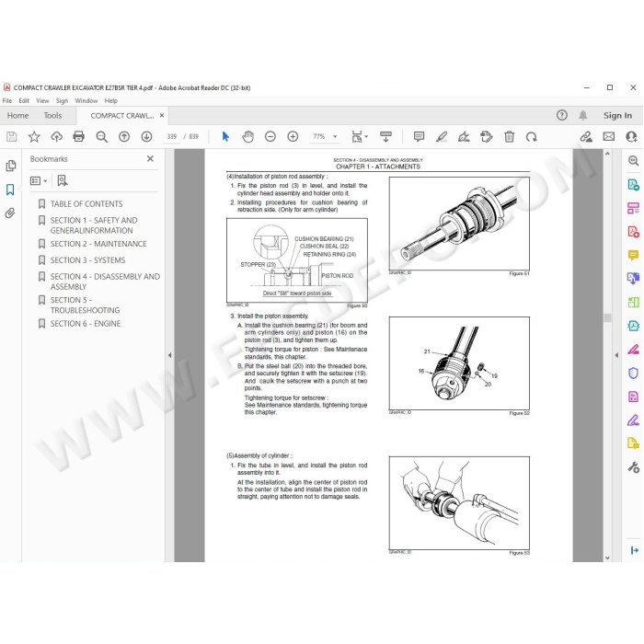Click the page number input field
644x644 pixels.
click(172, 136)
